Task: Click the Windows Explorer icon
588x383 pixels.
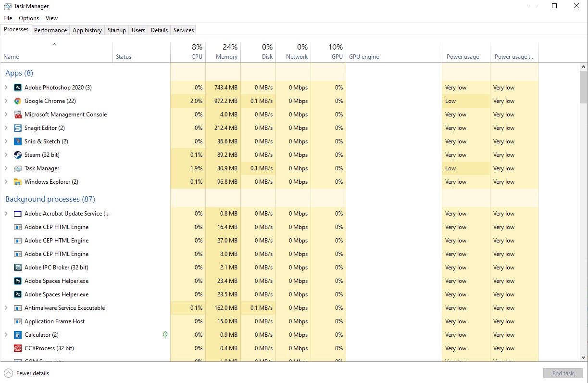Action: (18, 182)
